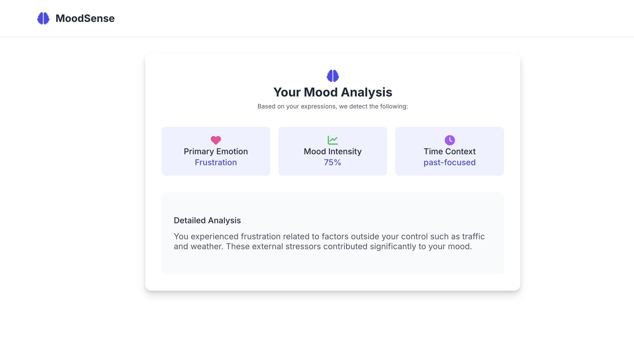Click the Frustration emotion value
634x364 pixels.
(216, 162)
